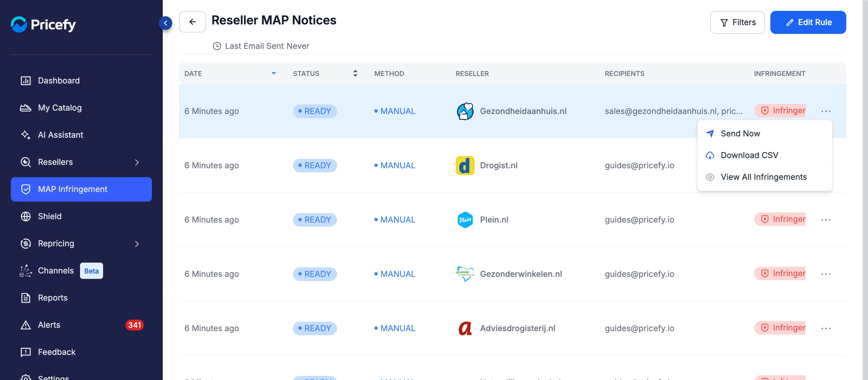Image resolution: width=868 pixels, height=380 pixels.
Task: Click the Channels sidebar icon
Action: pos(26,271)
